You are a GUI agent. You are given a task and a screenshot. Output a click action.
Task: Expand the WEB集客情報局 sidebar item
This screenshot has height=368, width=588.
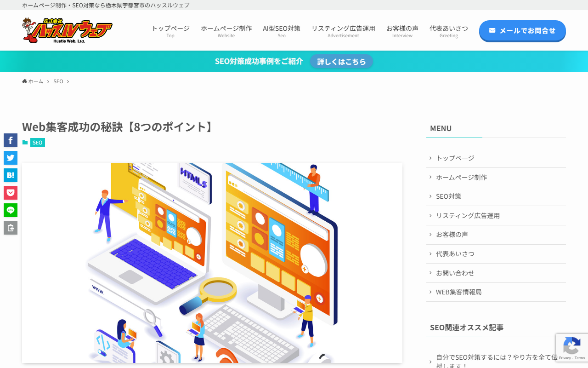pos(459,292)
